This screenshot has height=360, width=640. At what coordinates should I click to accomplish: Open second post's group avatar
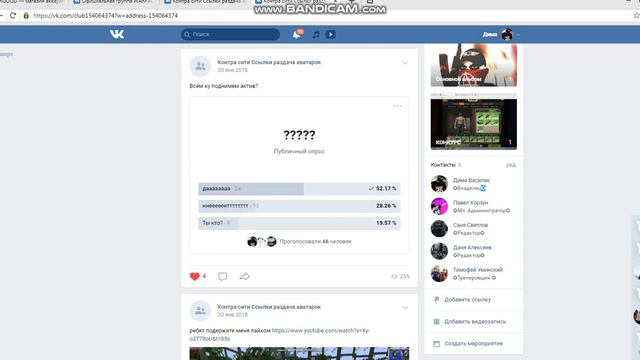(200, 311)
